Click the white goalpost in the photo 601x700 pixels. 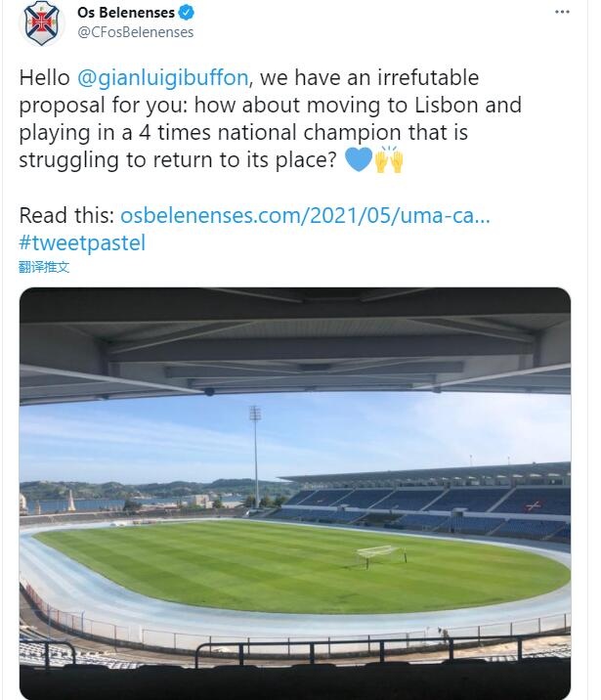pyautogui.click(x=377, y=554)
